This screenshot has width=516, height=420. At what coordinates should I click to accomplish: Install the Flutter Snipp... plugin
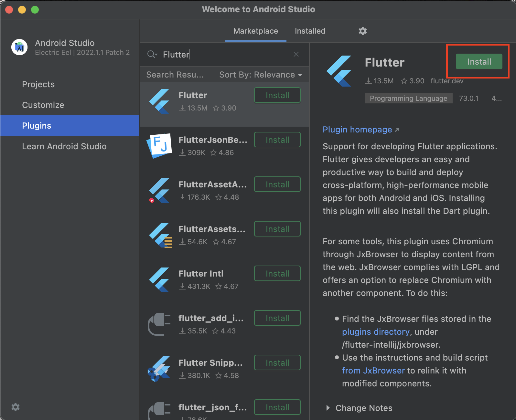click(x=277, y=363)
